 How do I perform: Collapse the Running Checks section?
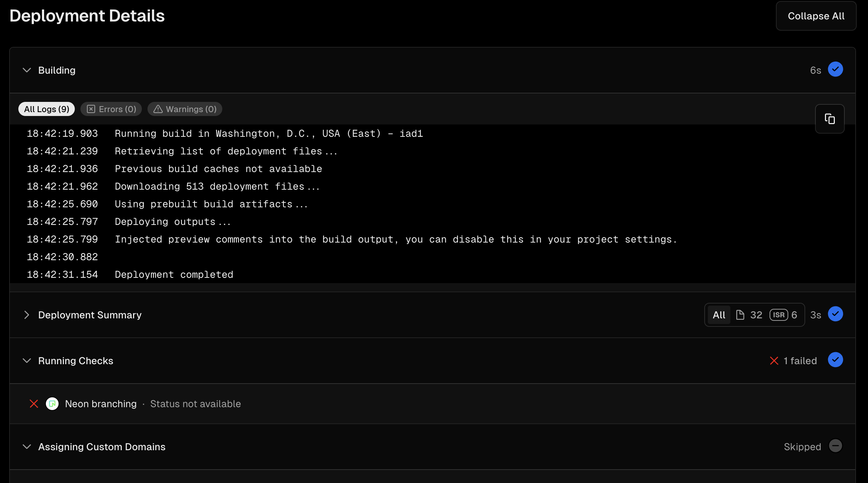(x=27, y=361)
